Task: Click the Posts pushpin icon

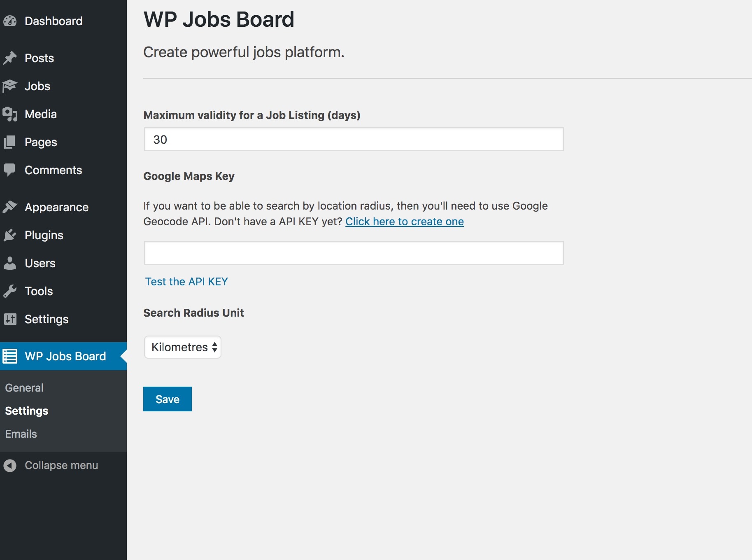Action: (10, 58)
